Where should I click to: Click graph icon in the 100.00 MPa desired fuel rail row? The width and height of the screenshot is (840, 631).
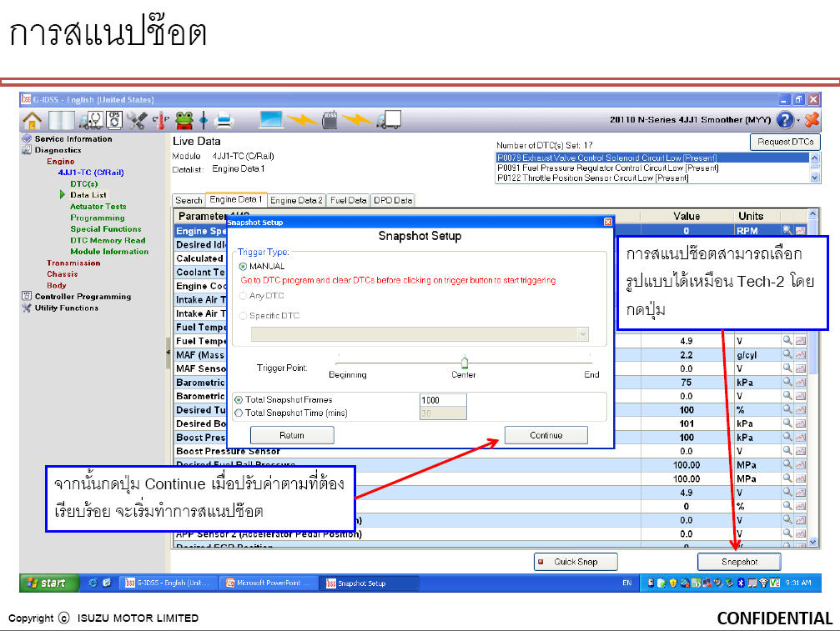click(x=800, y=464)
